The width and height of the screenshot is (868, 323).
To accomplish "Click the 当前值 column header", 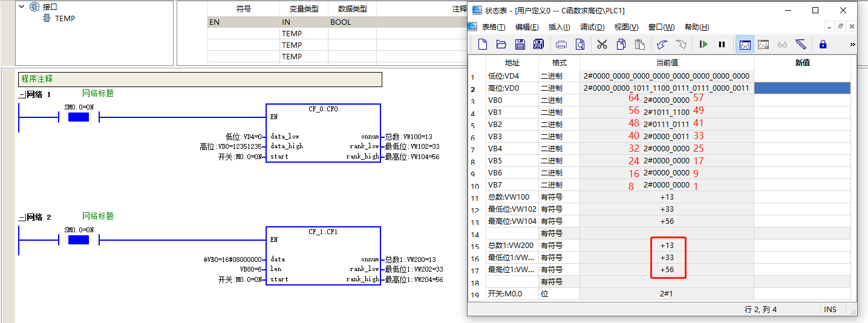I will click(x=667, y=63).
